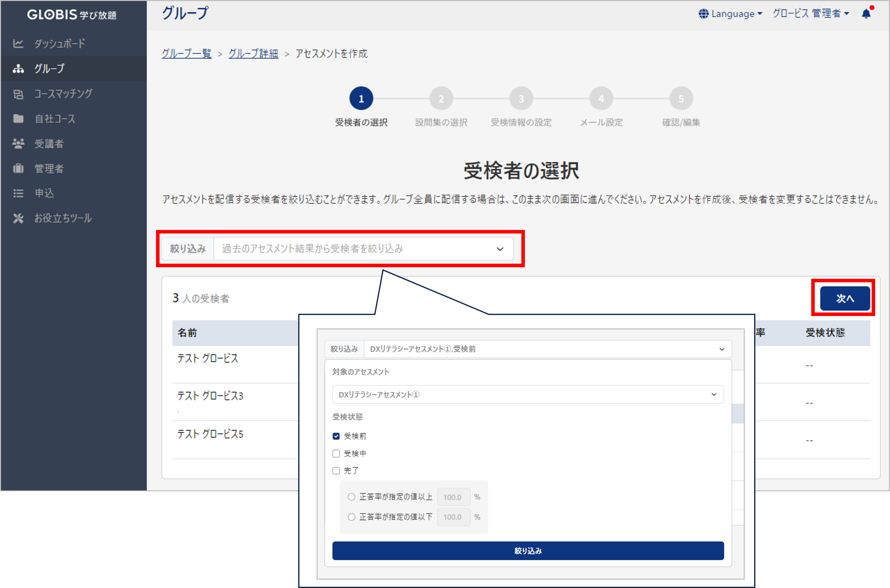Viewport: 890px width, 588px height.
Task: Go to グループ一覧 breadcrumb link
Action: (x=186, y=54)
